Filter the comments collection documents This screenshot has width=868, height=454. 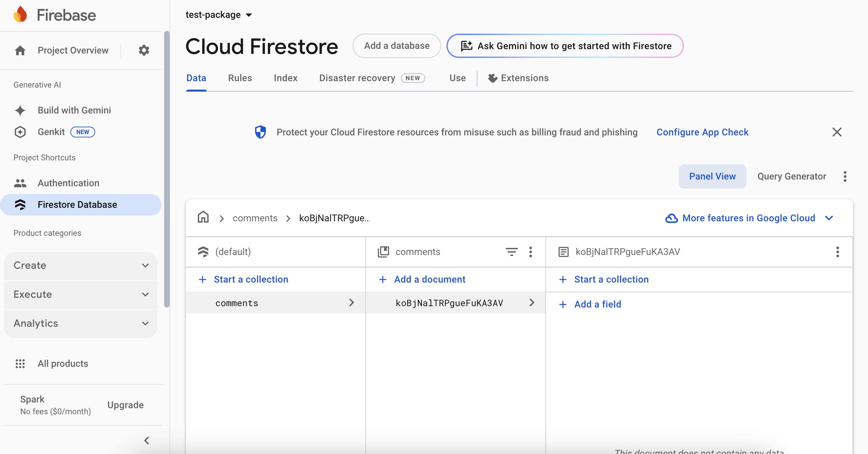(511, 252)
